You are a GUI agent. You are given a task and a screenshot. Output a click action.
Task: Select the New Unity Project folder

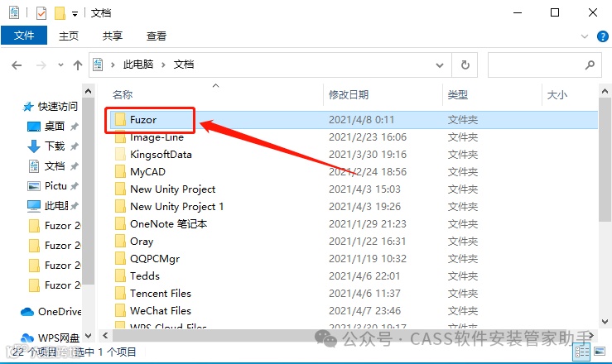172,189
